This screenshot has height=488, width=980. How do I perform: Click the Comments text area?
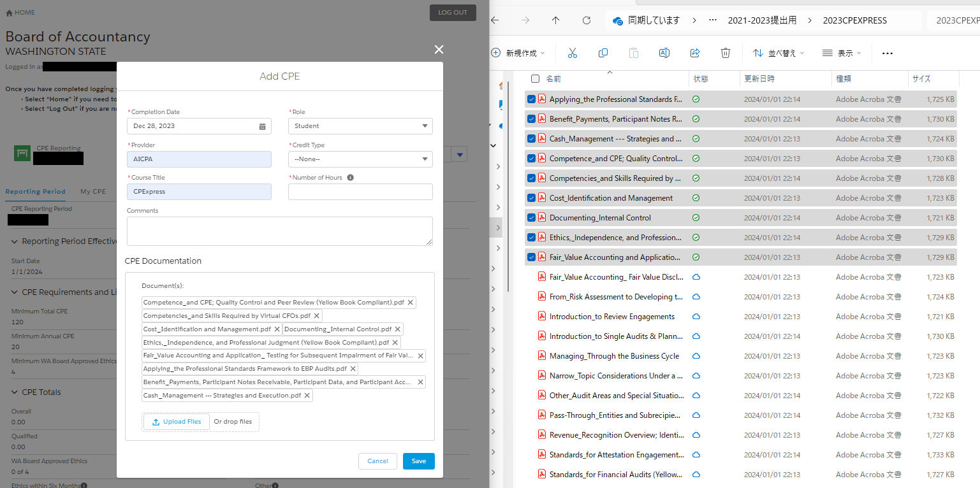(279, 231)
